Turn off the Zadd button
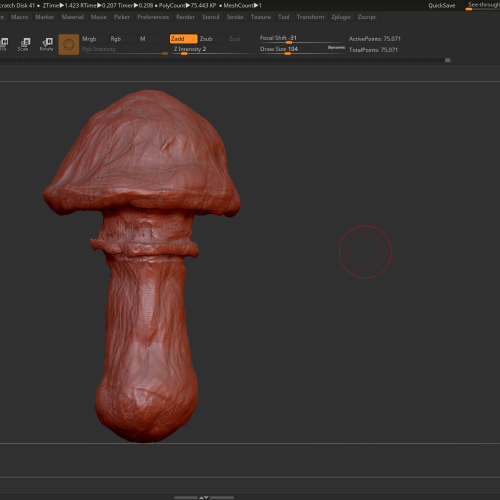 (183, 39)
